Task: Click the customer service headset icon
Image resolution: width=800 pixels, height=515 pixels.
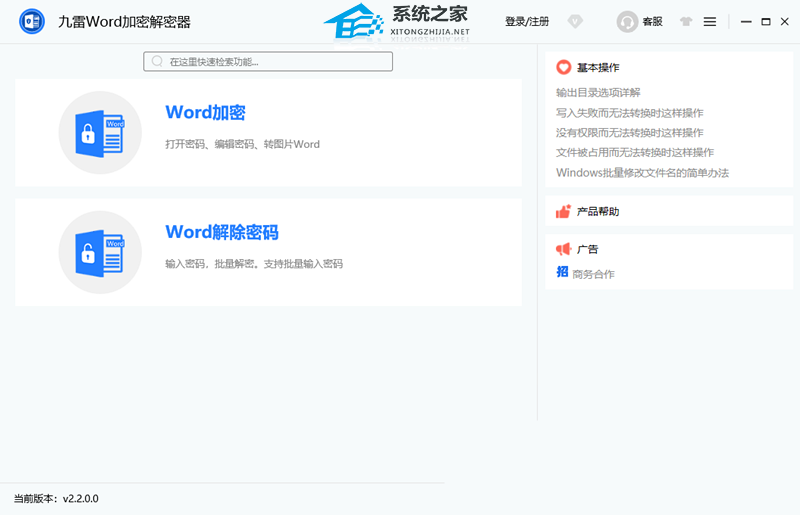Action: pos(627,21)
